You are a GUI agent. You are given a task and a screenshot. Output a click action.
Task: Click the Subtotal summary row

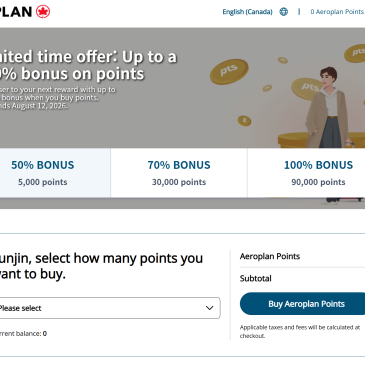point(302,278)
